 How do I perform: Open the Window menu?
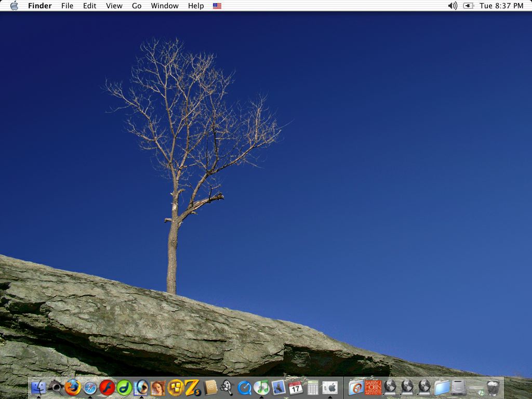tap(165, 6)
